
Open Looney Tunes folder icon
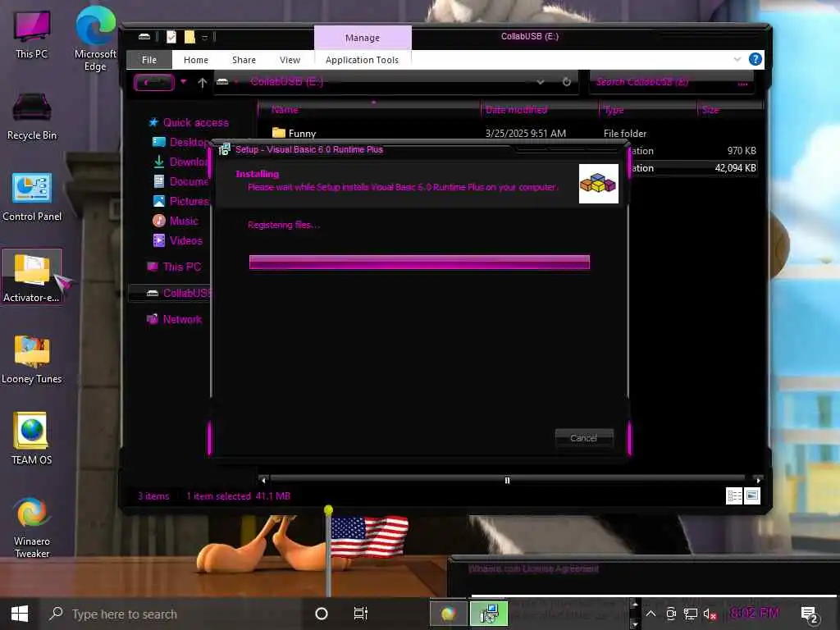tap(32, 359)
